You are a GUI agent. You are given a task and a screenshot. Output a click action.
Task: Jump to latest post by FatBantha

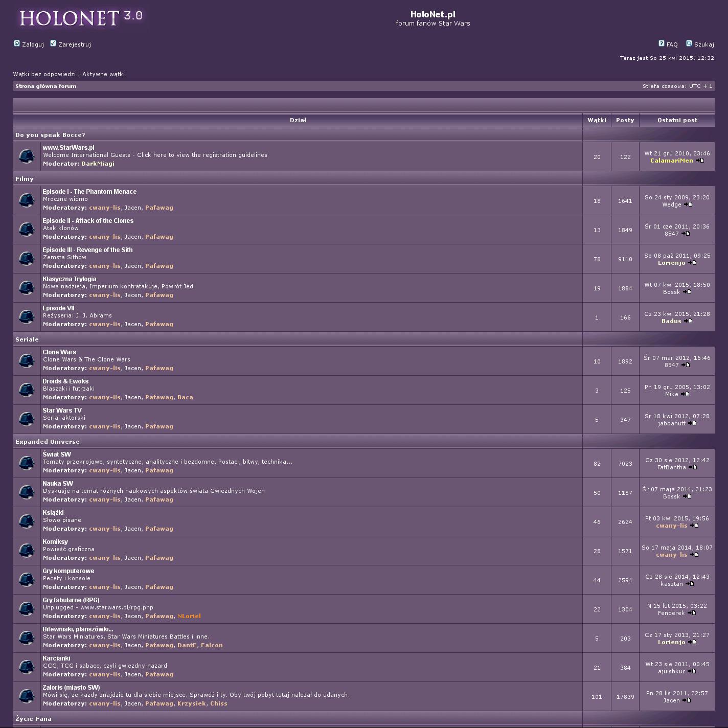693,467
